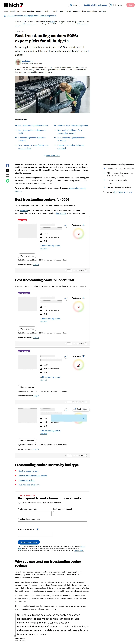Open the Appliances menu
The width and height of the screenshot is (138, 644).
(15, 11)
